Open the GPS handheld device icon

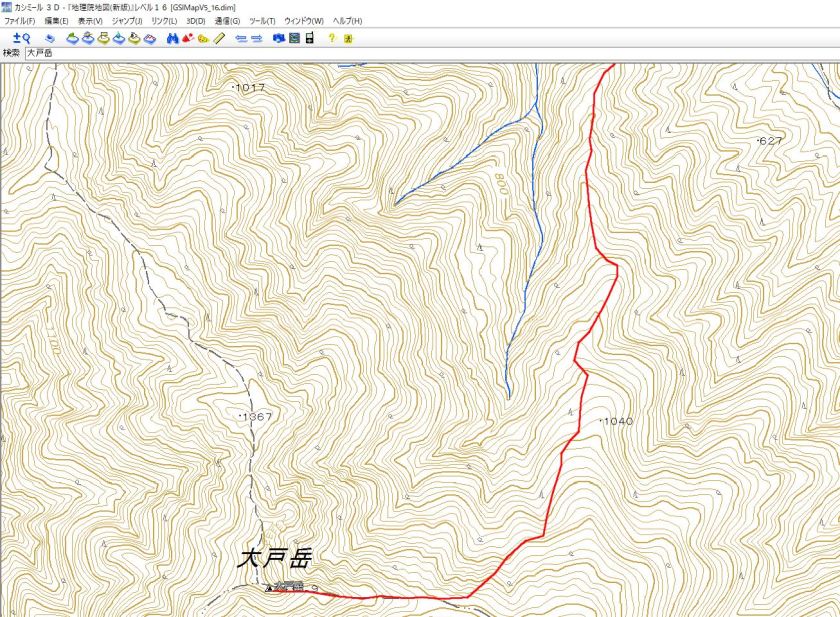[309, 38]
